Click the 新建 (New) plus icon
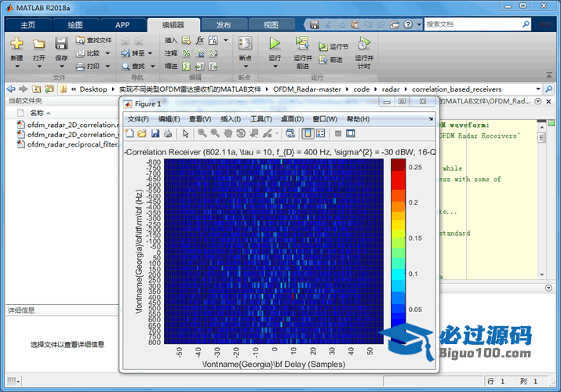 [16, 43]
